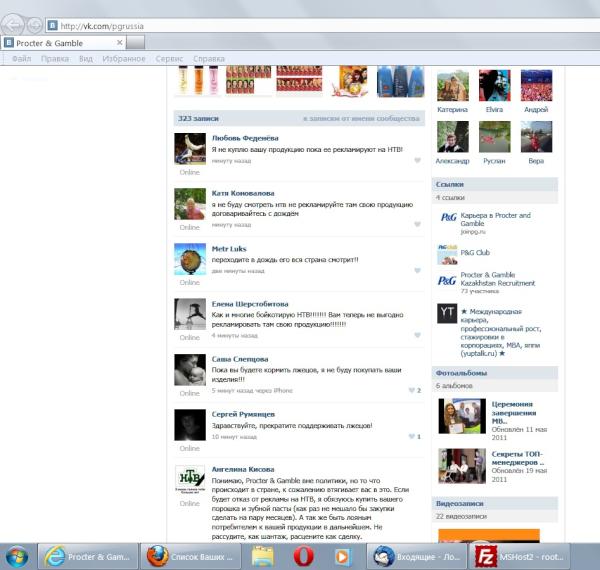Switch to the Firefox window in the taskbar
The image size is (600, 570).
[x=191, y=557]
